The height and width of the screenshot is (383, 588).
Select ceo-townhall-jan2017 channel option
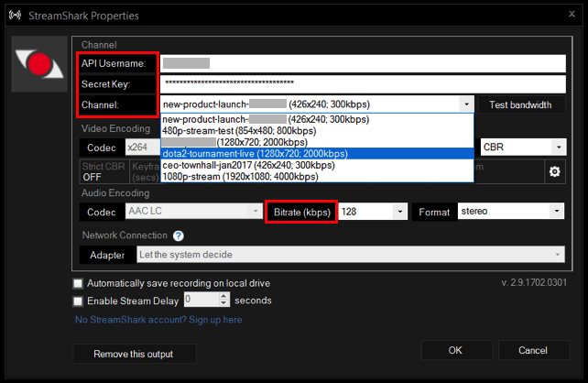click(x=317, y=166)
